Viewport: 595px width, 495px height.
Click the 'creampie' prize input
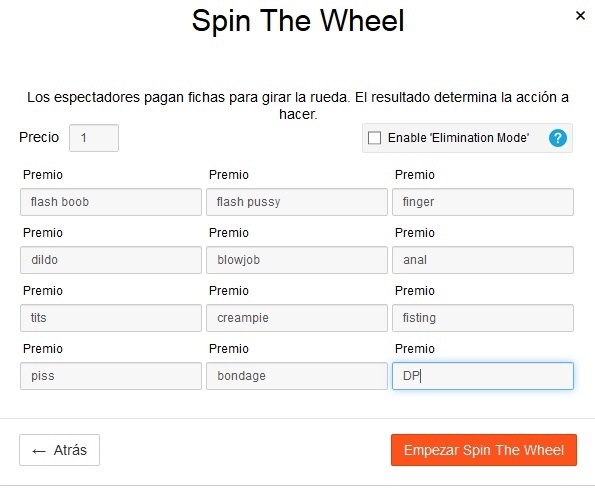tap(297, 318)
